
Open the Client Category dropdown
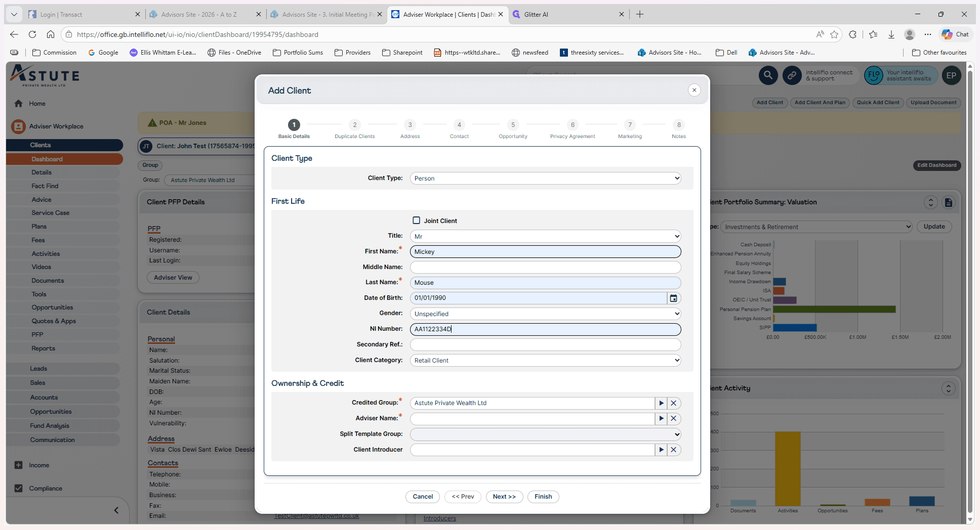click(x=545, y=361)
